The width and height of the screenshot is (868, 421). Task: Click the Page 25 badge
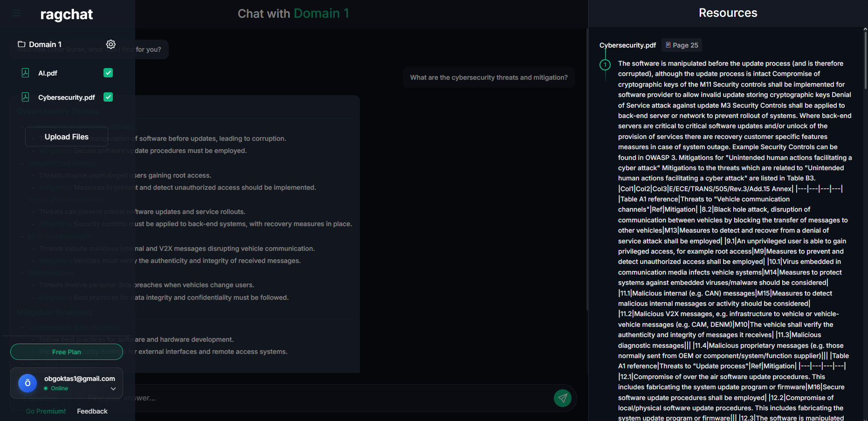682,45
